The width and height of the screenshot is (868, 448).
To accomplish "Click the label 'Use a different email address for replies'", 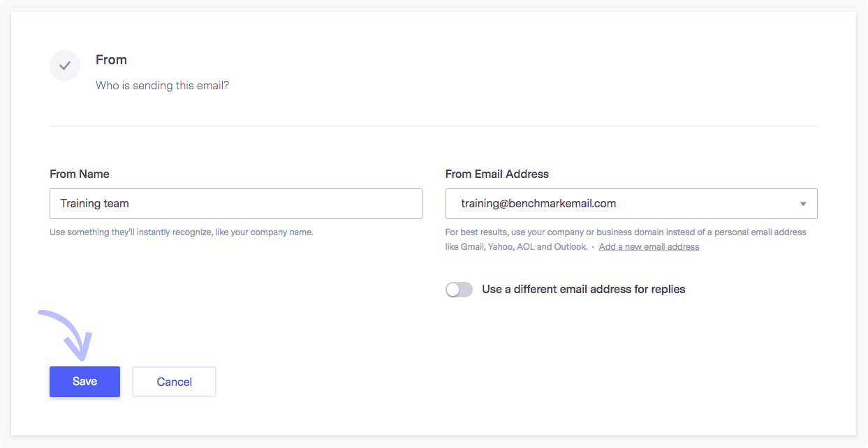I will point(584,289).
